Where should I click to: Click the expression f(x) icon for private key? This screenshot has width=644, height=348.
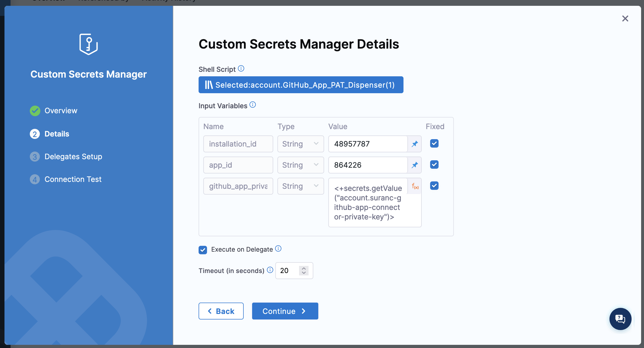[x=415, y=186]
